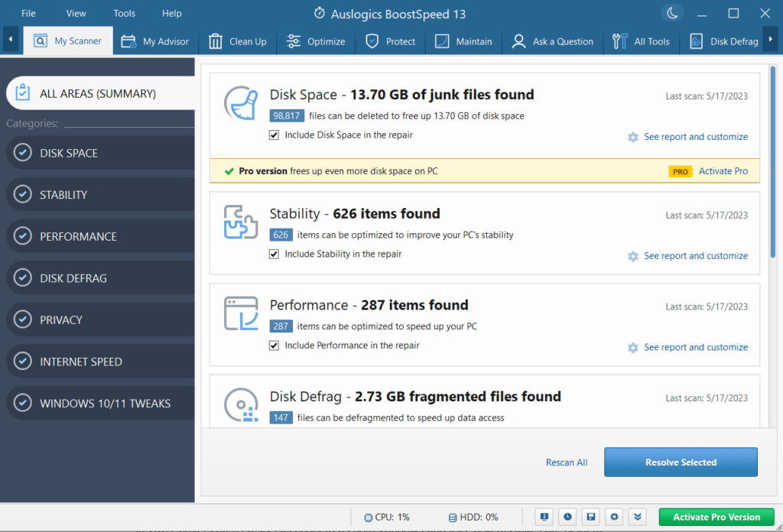Click the Disk Defrag disc icon
Screen dimensions: 783x532
point(241,405)
